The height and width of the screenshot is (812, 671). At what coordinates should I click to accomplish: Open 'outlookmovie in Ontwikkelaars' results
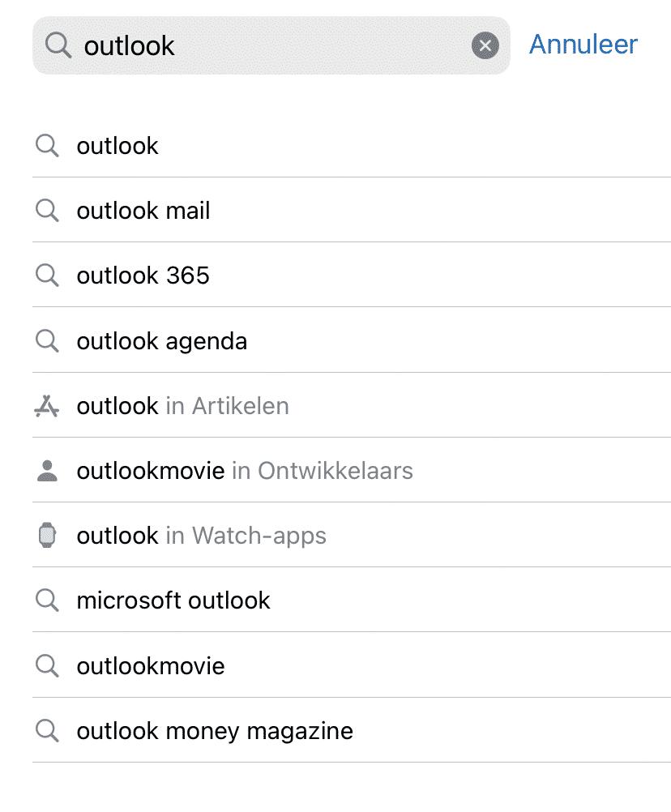(x=352, y=470)
